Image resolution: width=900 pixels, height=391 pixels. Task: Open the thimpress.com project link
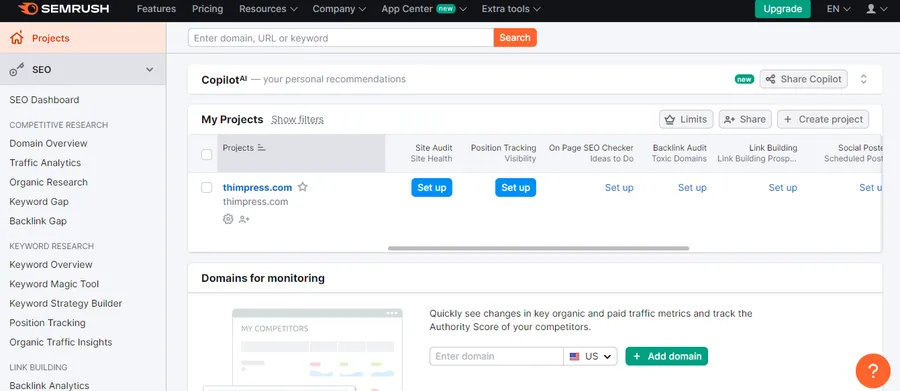coord(257,187)
